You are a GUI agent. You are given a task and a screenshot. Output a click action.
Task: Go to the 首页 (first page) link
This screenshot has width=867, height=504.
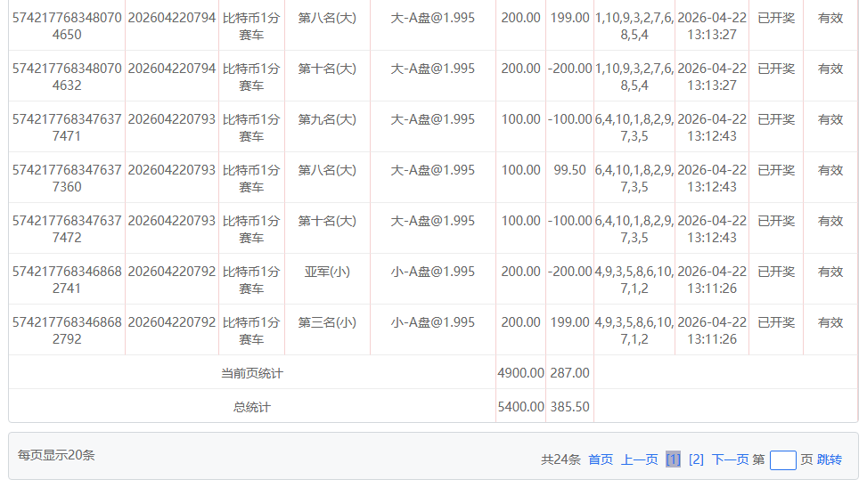click(x=601, y=459)
